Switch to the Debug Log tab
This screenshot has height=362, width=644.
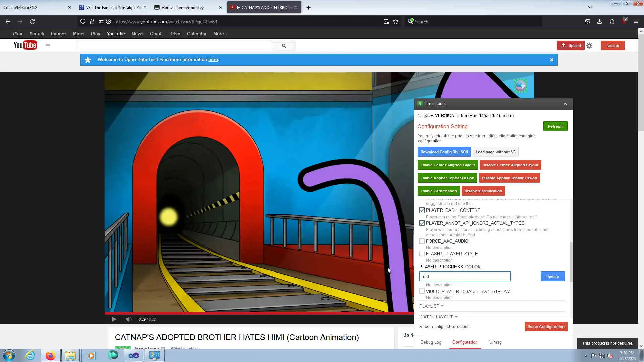coord(431,342)
